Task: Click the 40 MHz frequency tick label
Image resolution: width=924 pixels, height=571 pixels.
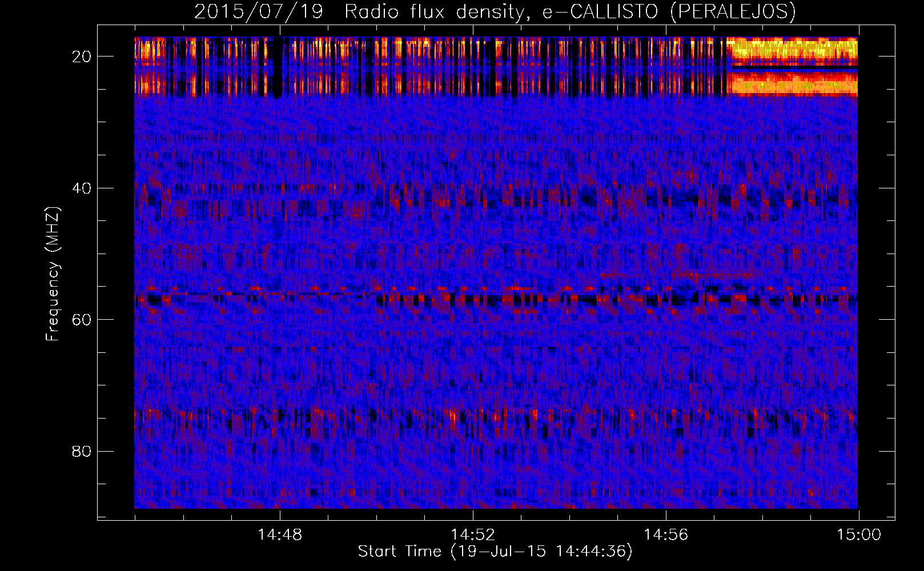Action: point(82,188)
